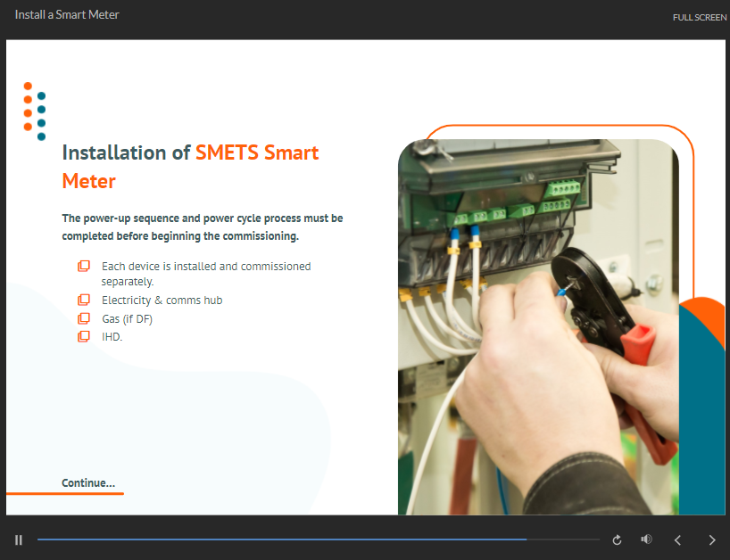The width and height of the screenshot is (730, 560).
Task: Click the bullet icon beside "Electricity & comms hub"
Action: 83,300
